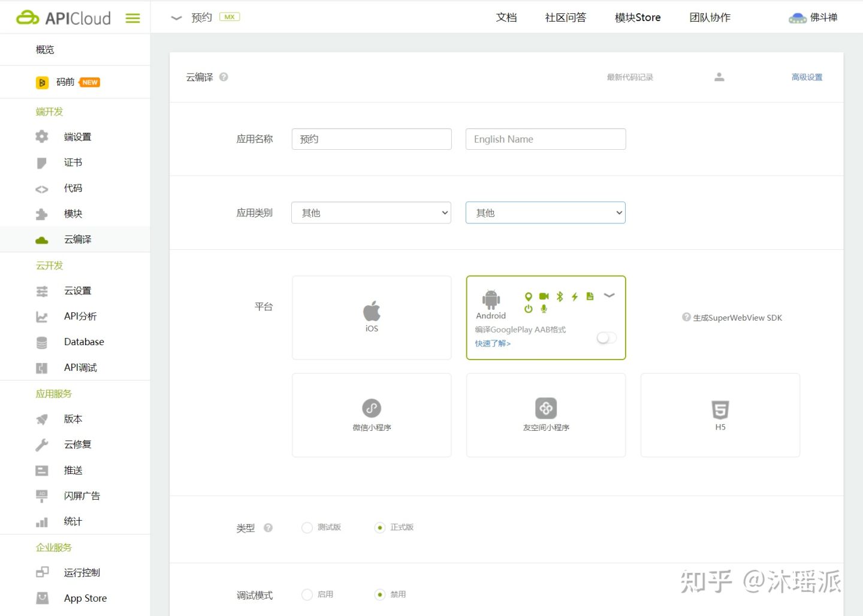This screenshot has height=616, width=863.
Task: Click the help icon next to 类型
Action: point(268,528)
